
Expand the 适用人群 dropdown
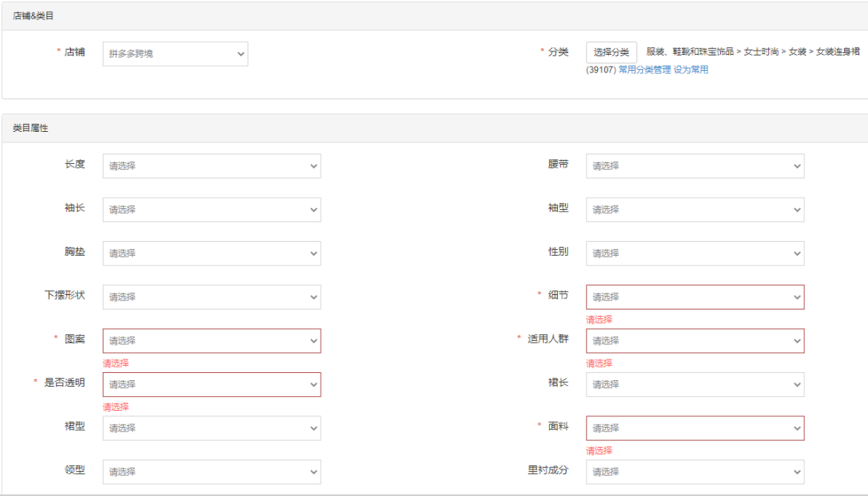(694, 341)
